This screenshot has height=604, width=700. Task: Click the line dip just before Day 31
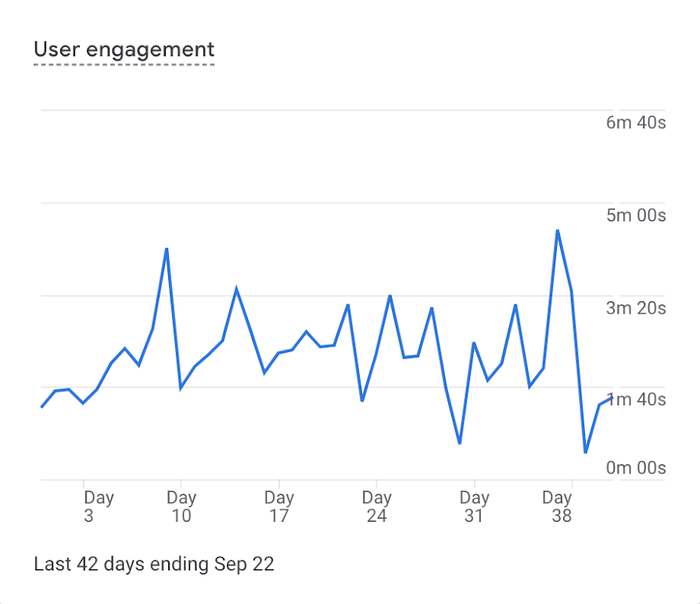click(460, 443)
